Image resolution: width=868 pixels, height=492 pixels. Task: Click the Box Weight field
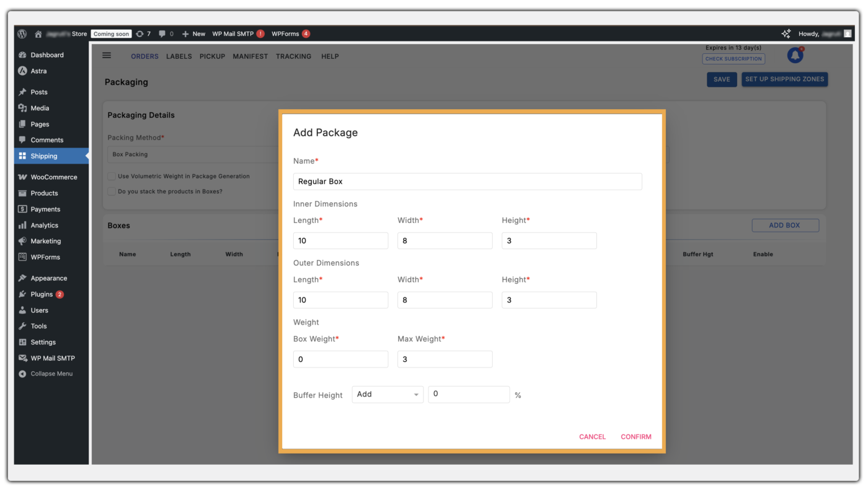pos(340,359)
